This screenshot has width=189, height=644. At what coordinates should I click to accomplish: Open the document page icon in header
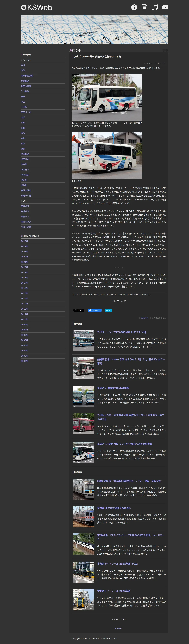144,7
